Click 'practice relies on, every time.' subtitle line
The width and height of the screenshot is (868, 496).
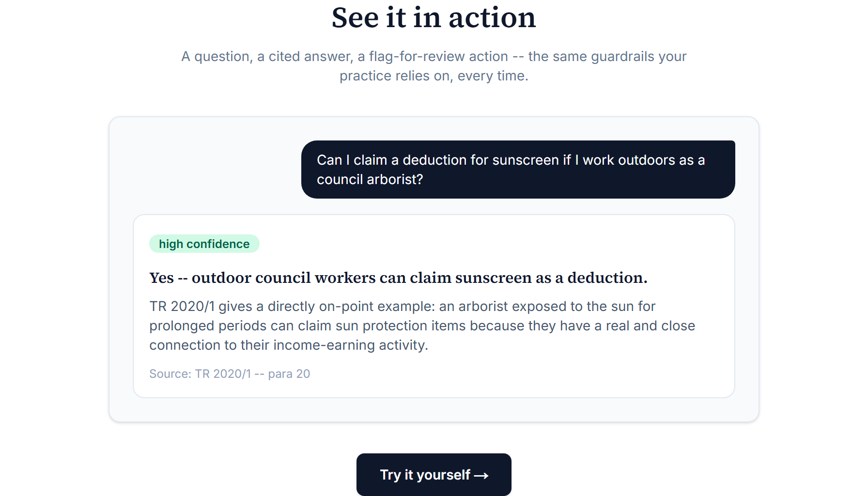[434, 76]
